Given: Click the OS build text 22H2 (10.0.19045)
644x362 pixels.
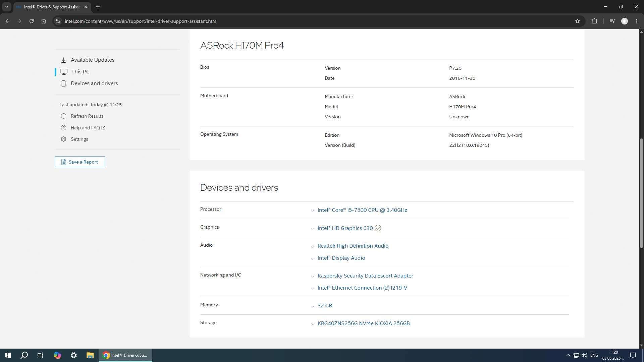Looking at the screenshot, I should [469, 145].
